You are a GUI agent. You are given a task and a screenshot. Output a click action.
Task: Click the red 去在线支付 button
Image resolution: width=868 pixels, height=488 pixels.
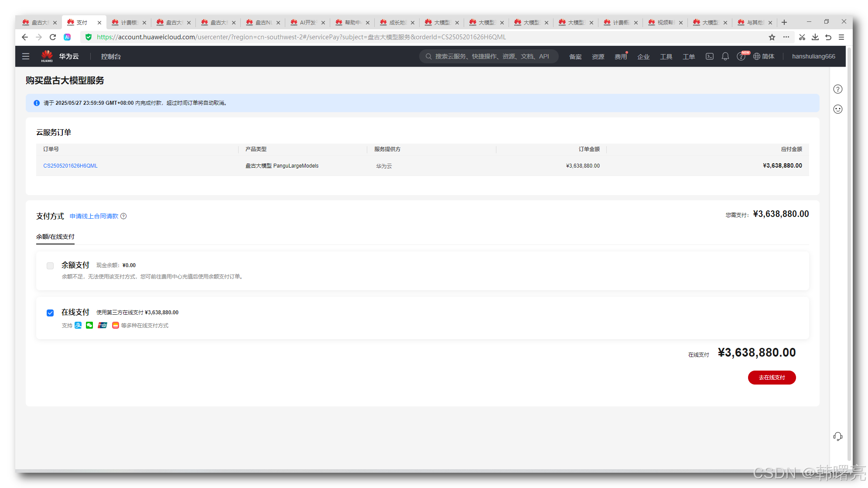[x=772, y=378]
